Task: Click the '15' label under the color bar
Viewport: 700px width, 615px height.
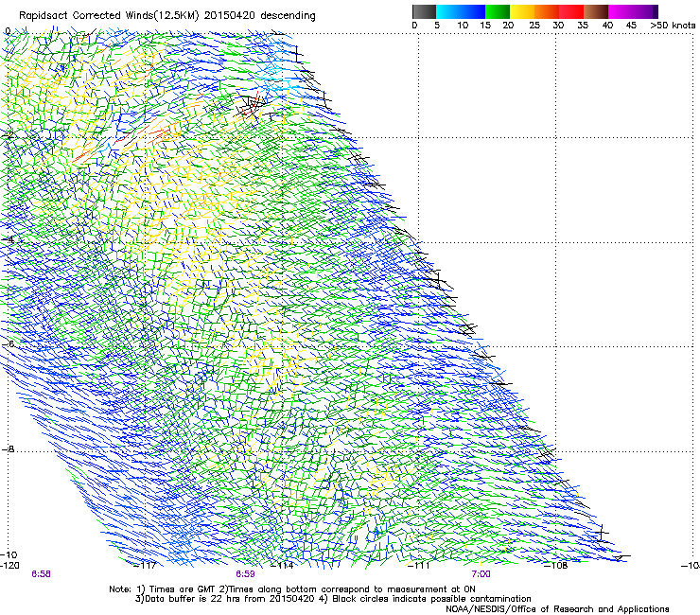Action: pyautogui.click(x=485, y=26)
